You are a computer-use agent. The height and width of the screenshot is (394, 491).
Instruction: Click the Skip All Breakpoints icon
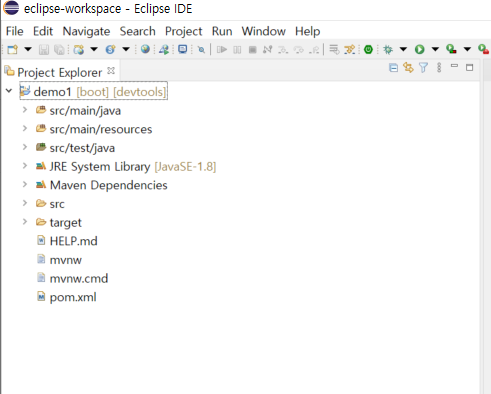pos(201,50)
